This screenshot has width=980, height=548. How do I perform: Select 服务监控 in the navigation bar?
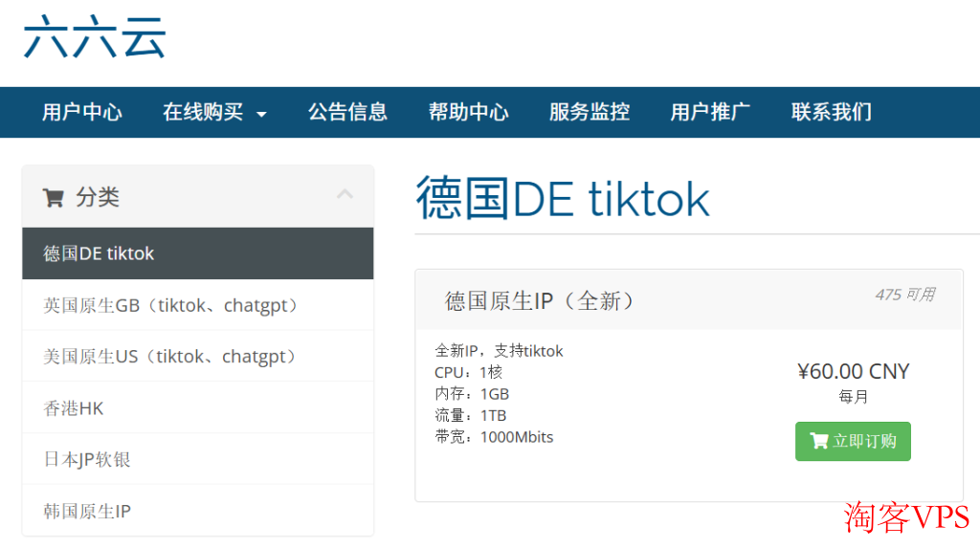tap(589, 113)
